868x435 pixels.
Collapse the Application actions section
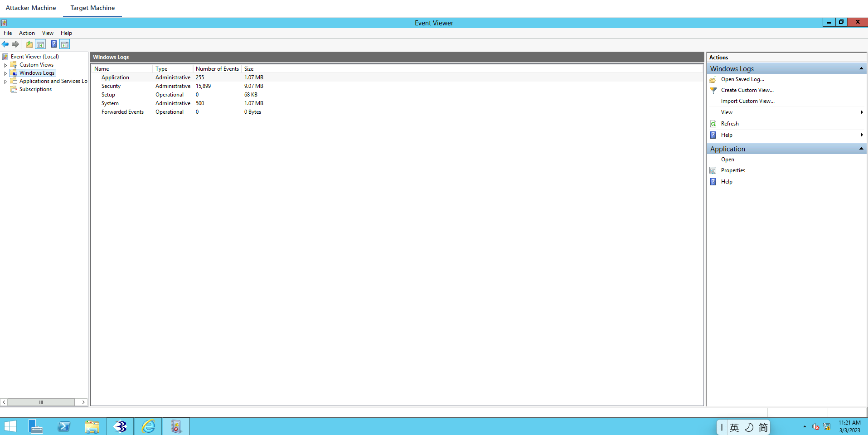[x=861, y=149]
